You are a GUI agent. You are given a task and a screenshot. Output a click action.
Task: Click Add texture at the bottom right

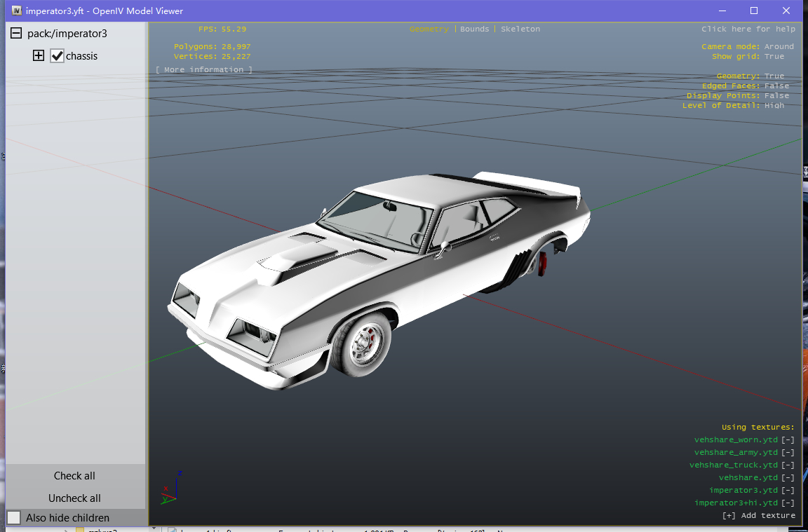759,515
